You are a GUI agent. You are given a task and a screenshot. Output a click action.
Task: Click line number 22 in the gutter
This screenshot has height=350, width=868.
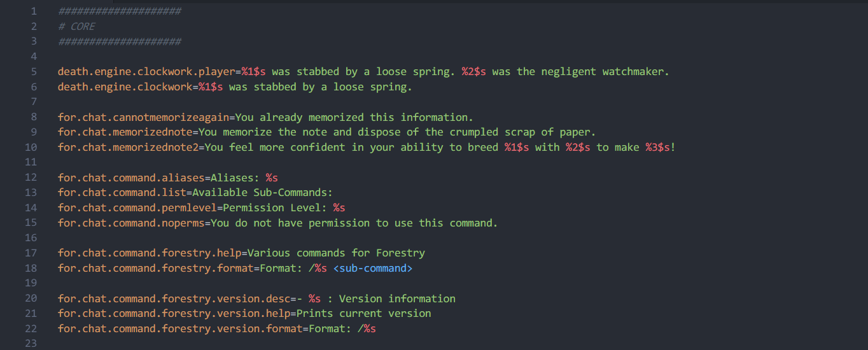tap(31, 328)
